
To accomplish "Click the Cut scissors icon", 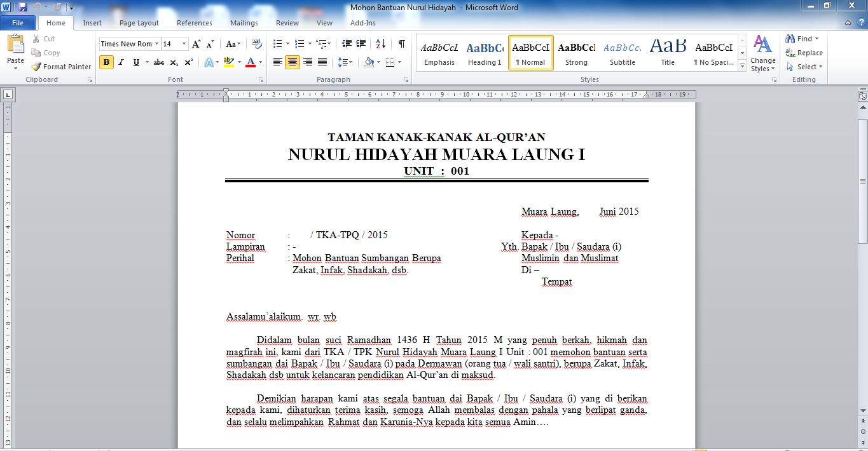I will click(36, 39).
